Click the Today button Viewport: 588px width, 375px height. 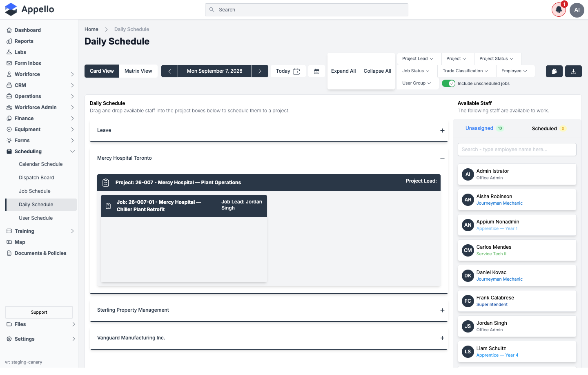(288, 71)
